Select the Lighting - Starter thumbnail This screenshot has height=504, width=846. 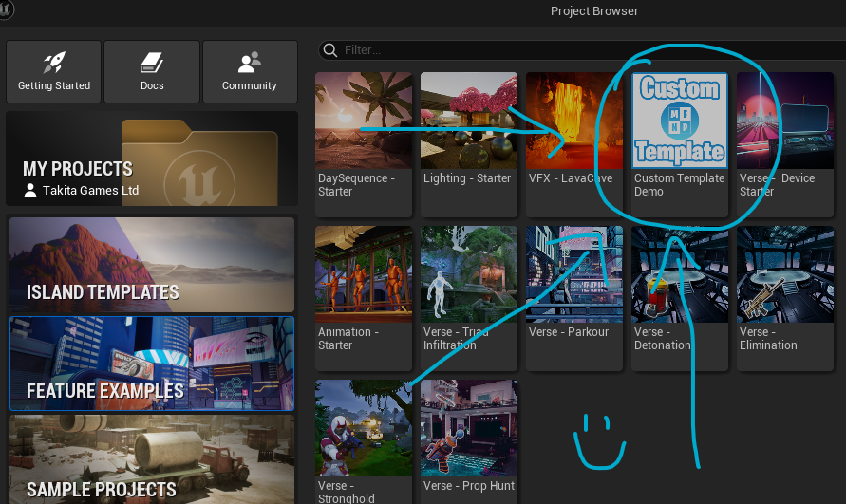point(469,121)
